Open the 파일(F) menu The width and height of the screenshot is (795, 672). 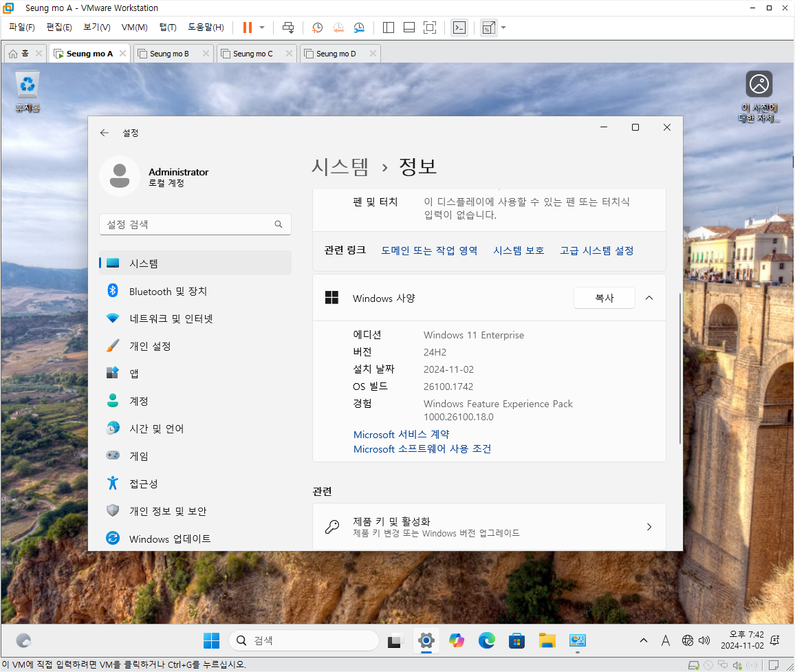click(22, 28)
